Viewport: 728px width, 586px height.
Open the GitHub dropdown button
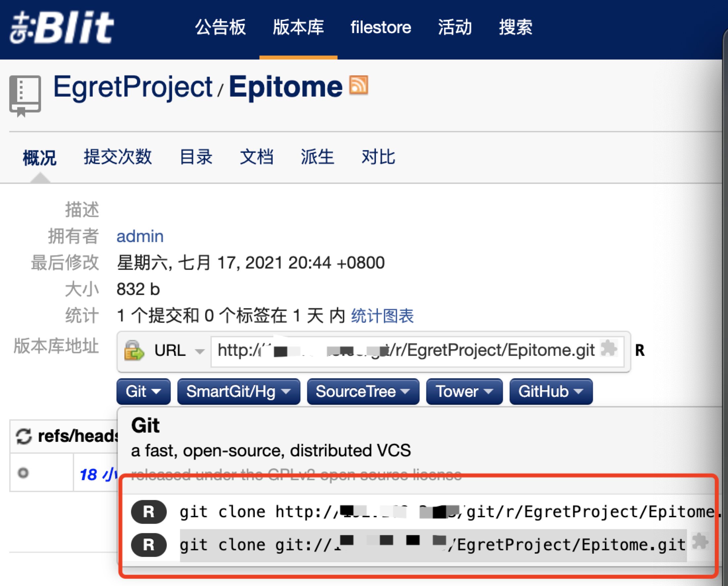551,392
